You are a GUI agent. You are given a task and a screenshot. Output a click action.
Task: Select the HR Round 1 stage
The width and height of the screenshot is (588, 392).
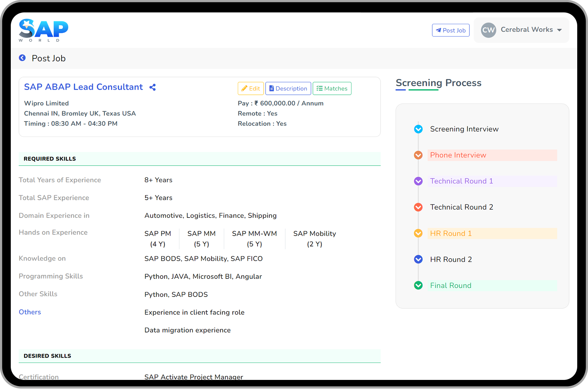[x=492, y=233]
